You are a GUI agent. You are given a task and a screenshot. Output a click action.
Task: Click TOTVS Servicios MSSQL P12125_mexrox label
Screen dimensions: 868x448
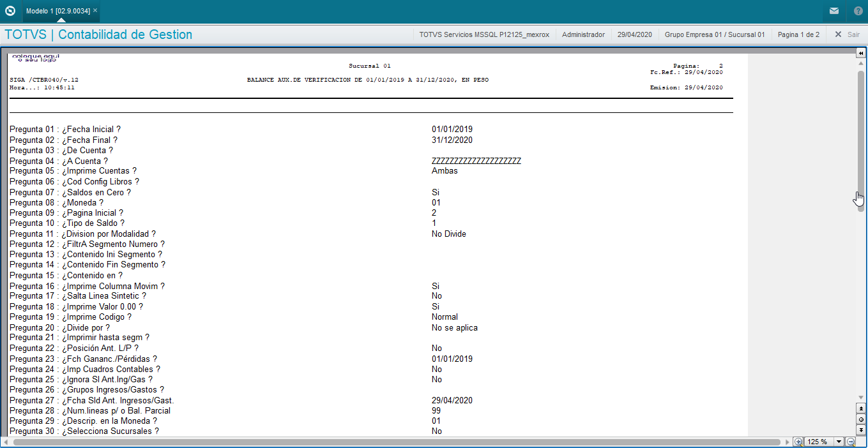coord(484,34)
